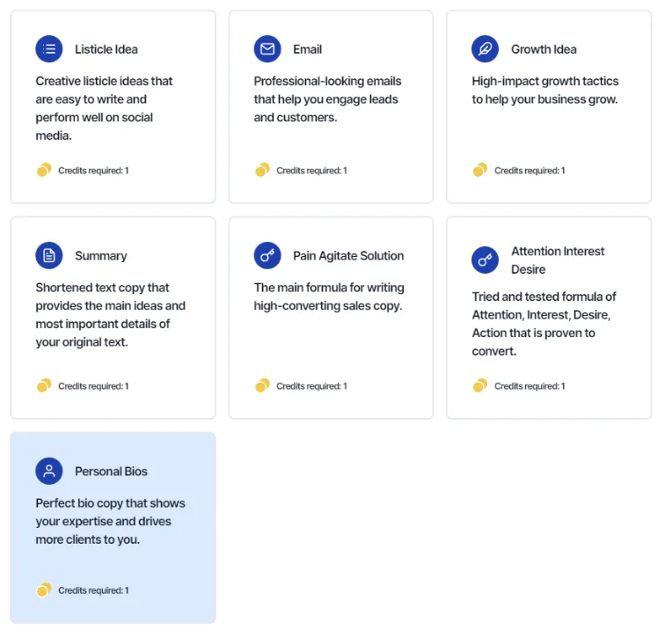Click the Attention Interest Desire key icon
Image resolution: width=672 pixels, height=630 pixels.
point(486,260)
